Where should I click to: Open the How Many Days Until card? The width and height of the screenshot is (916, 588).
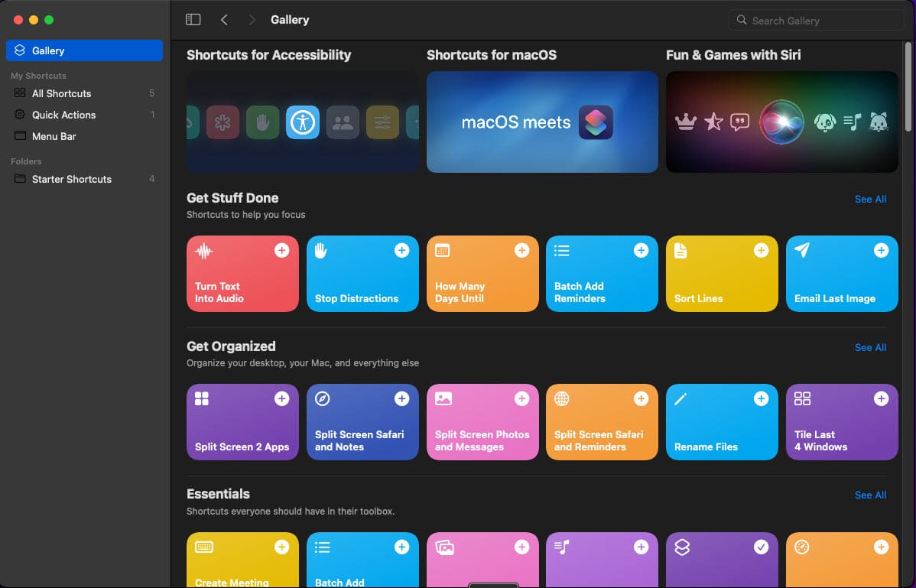tap(482, 274)
